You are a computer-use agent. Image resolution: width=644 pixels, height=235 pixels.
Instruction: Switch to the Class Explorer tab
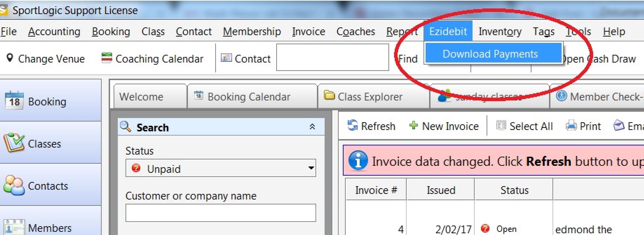tap(373, 96)
